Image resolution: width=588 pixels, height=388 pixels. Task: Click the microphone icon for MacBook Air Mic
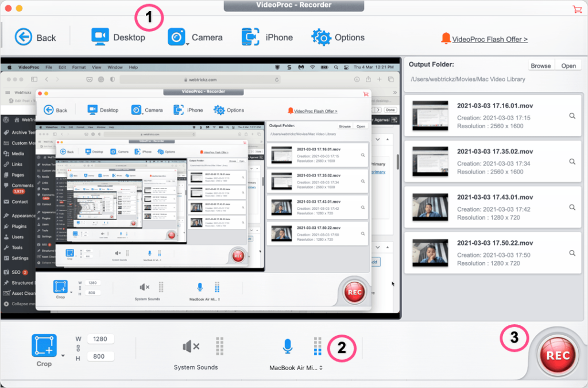click(288, 345)
